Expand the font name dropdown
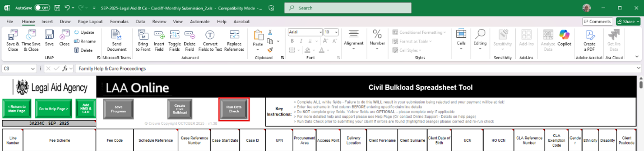The width and height of the screenshot is (644, 151). (320, 32)
